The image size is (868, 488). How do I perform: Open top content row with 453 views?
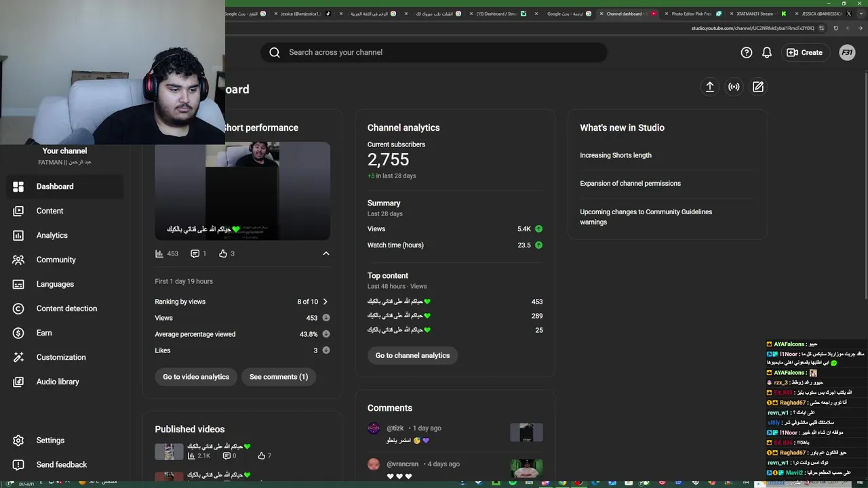pyautogui.click(x=455, y=302)
